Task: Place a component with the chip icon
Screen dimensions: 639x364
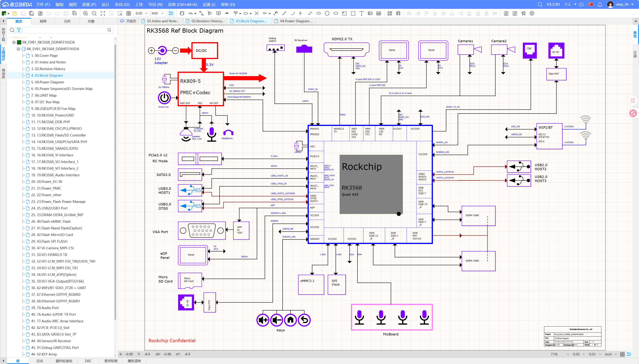Action: (182, 13)
